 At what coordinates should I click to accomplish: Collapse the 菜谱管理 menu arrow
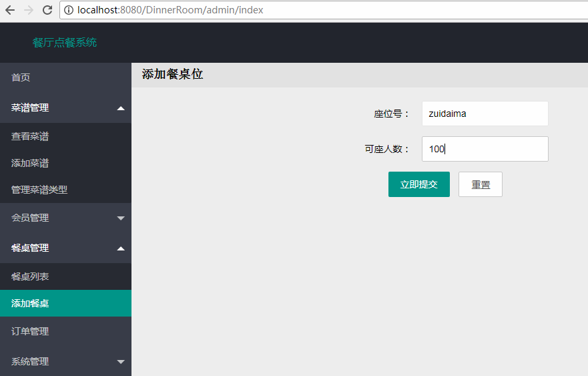click(121, 108)
